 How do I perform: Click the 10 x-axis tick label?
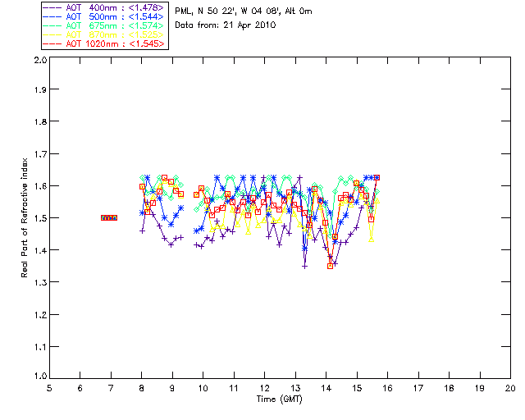[x=203, y=388]
